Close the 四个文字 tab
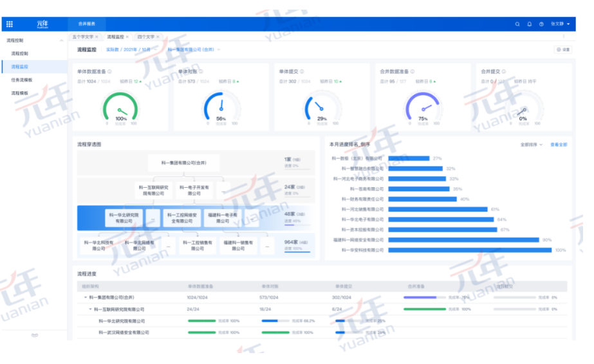The image size is (594, 364). pyautogui.click(x=158, y=37)
